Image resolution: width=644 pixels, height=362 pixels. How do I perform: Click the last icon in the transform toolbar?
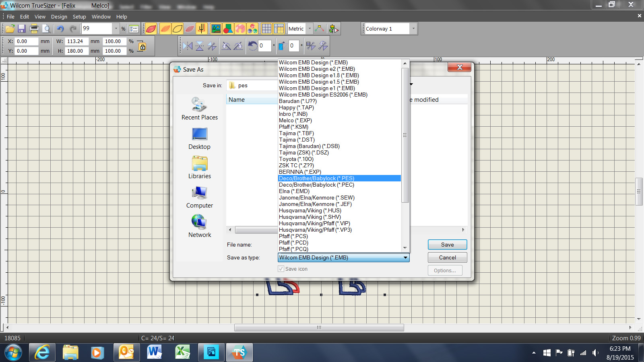tap(323, 46)
